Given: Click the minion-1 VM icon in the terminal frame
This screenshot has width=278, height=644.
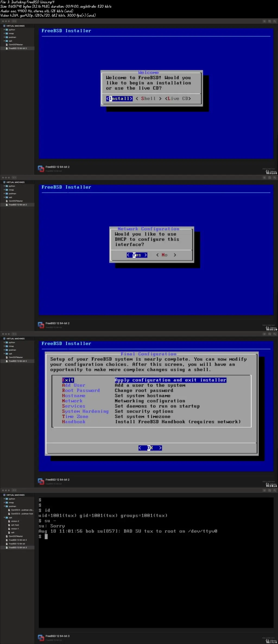Looking at the screenshot, I should [9, 529].
